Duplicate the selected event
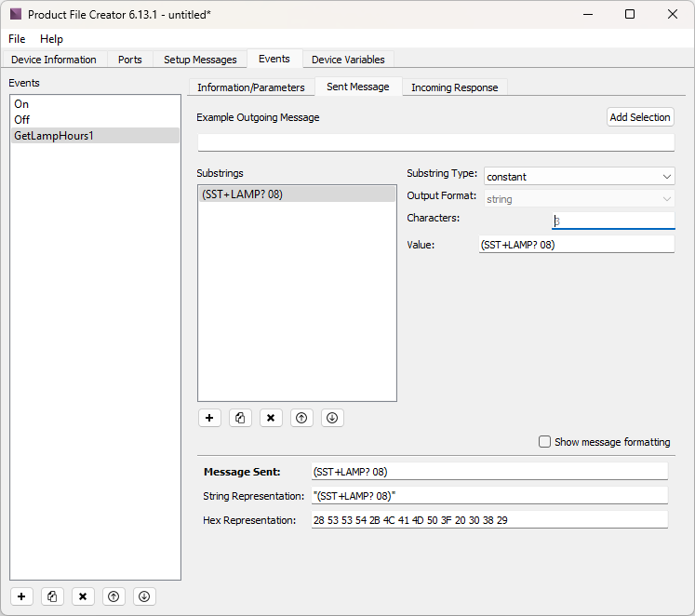 pyautogui.click(x=52, y=596)
